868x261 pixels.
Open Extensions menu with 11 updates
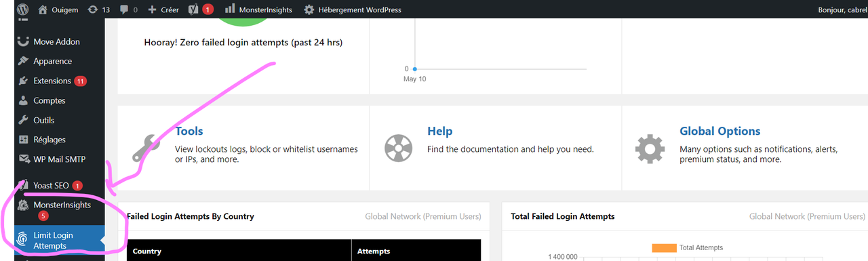pos(52,81)
